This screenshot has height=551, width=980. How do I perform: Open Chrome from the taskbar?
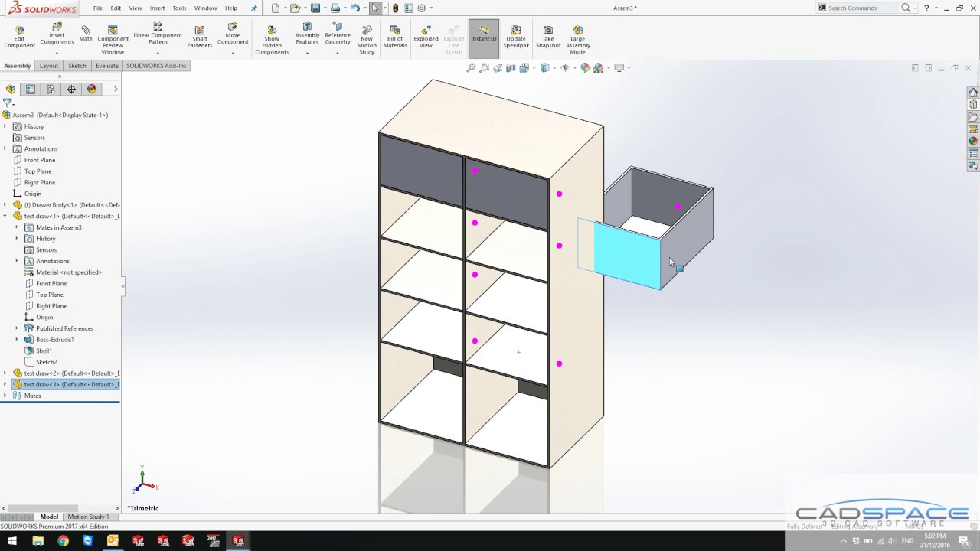(x=63, y=541)
